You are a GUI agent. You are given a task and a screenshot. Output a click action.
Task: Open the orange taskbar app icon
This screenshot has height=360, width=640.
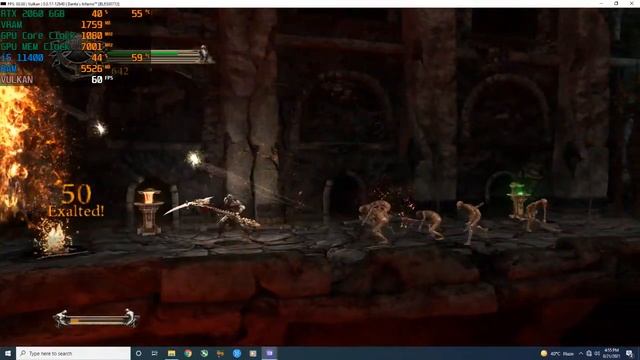click(x=220, y=353)
